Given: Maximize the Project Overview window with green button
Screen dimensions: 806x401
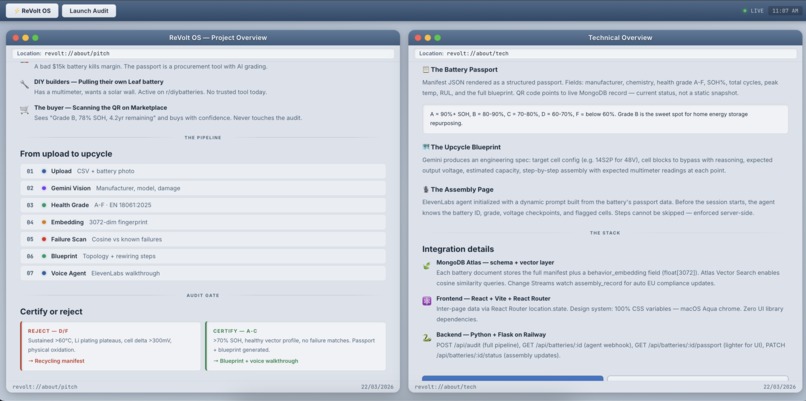Looking at the screenshot, I should 35,38.
